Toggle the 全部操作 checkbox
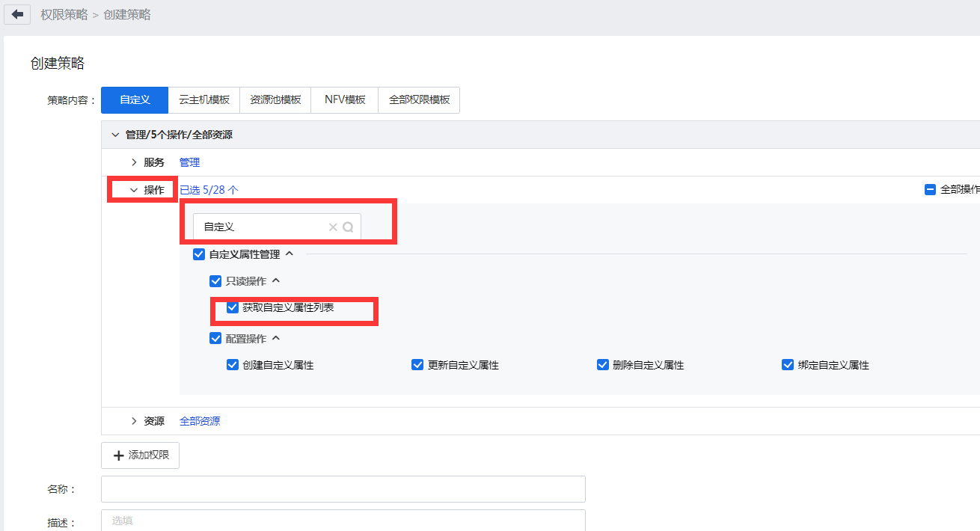 click(931, 190)
